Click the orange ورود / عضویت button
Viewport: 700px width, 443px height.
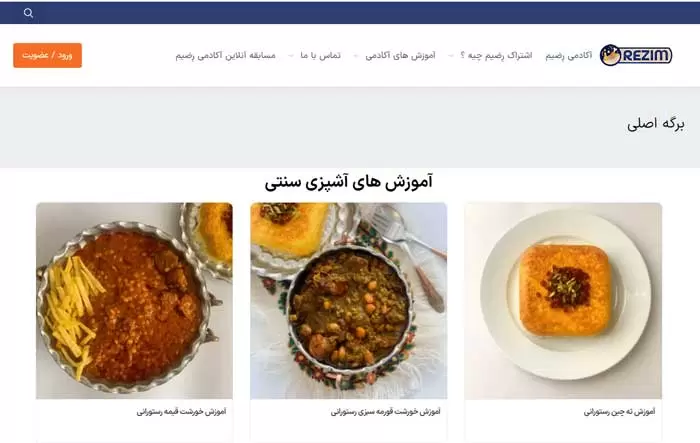pos(47,55)
